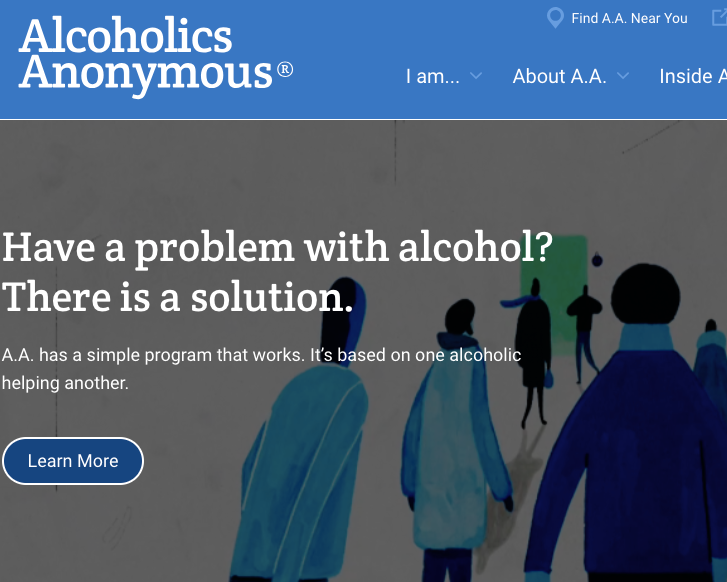The image size is (727, 582).
Task: Click the "Have a problem with alcohol?" heading
Action: click(277, 248)
